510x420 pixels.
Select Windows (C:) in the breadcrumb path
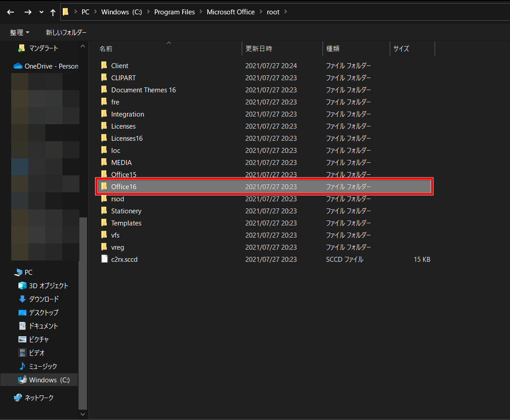click(x=122, y=12)
